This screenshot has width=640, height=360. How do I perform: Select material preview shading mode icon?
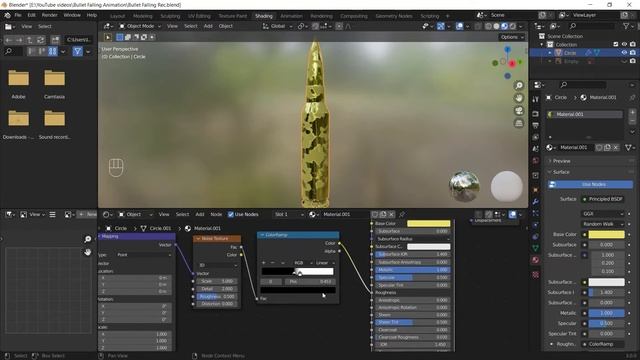(x=504, y=26)
